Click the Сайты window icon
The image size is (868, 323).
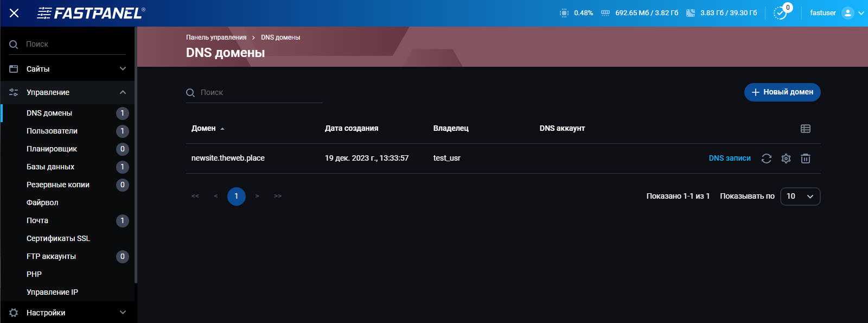14,69
